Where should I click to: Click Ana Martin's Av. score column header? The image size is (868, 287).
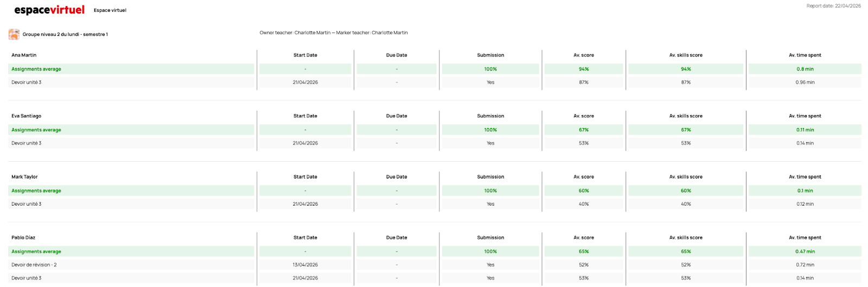tap(584, 55)
